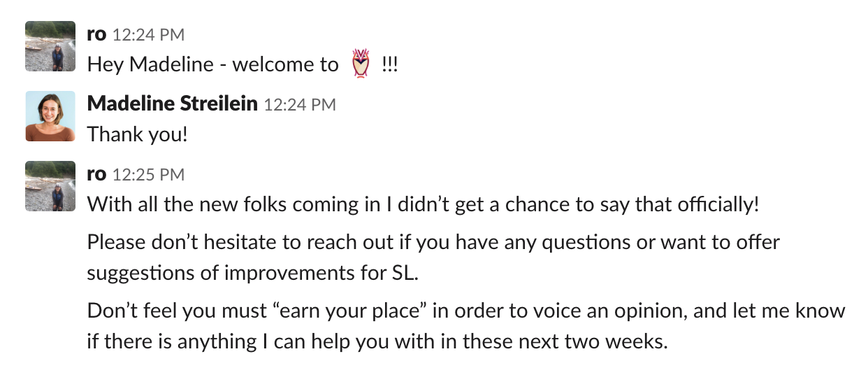868x368 pixels.
Task: Click ro's avatar beside the 12:25 PM message
Action: pos(50,186)
